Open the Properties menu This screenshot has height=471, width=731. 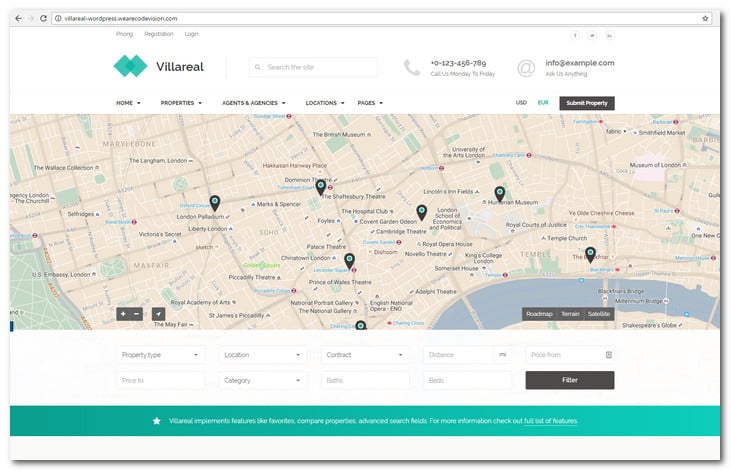181,103
